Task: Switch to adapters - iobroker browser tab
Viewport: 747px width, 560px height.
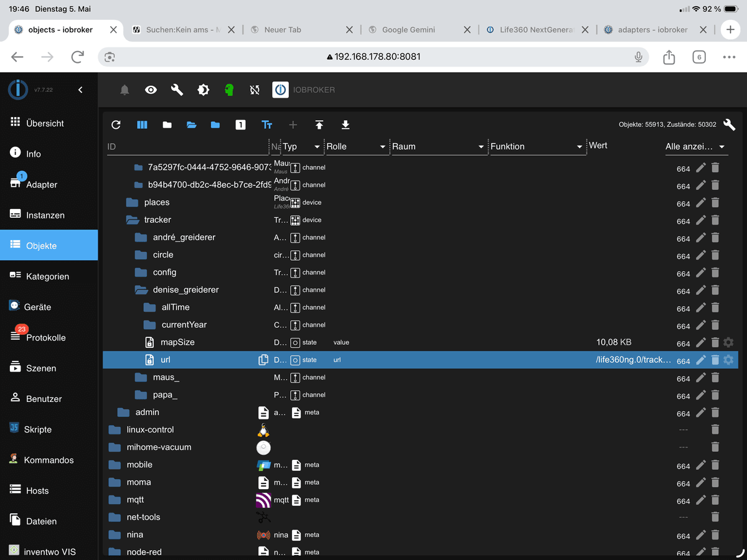Action: tap(652, 29)
